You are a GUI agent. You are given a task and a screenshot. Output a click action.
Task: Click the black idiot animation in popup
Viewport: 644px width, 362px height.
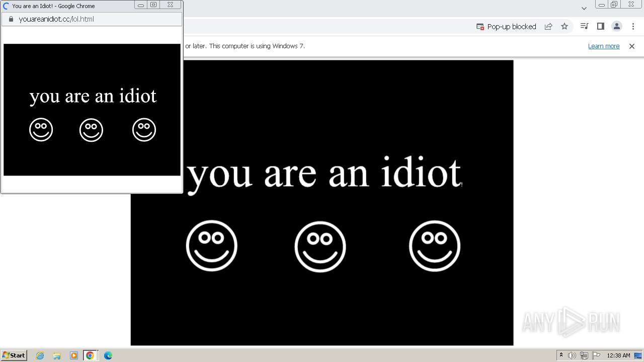[92, 110]
